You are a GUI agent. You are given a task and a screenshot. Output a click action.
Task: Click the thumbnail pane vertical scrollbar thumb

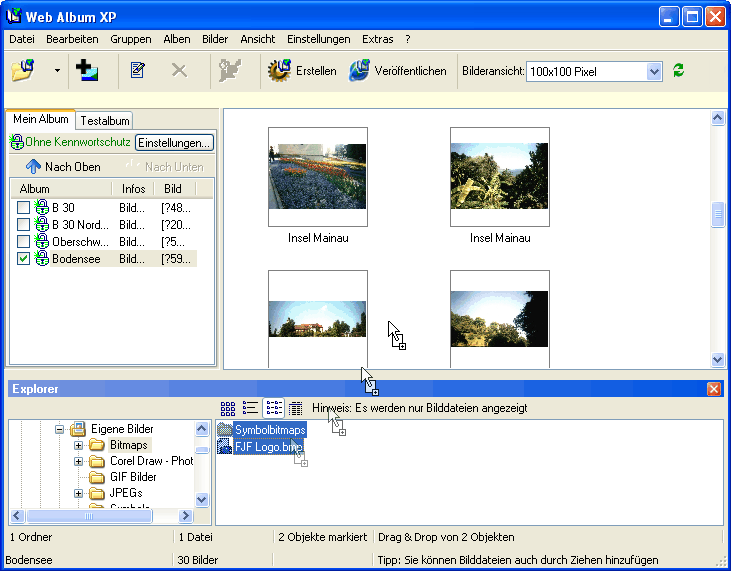coord(718,214)
